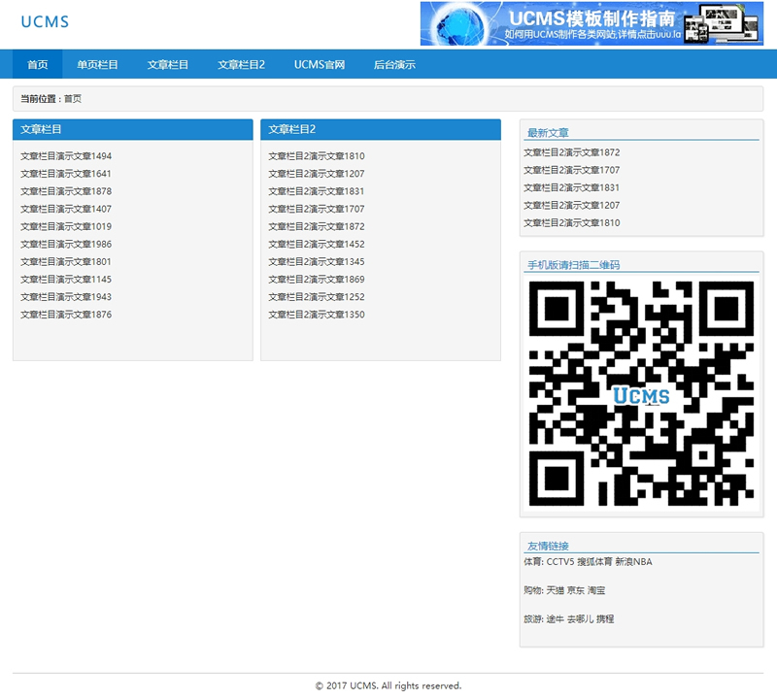Open the 单页栏目 nav item
Image resolution: width=777 pixels, height=700 pixels.
pyautogui.click(x=97, y=64)
